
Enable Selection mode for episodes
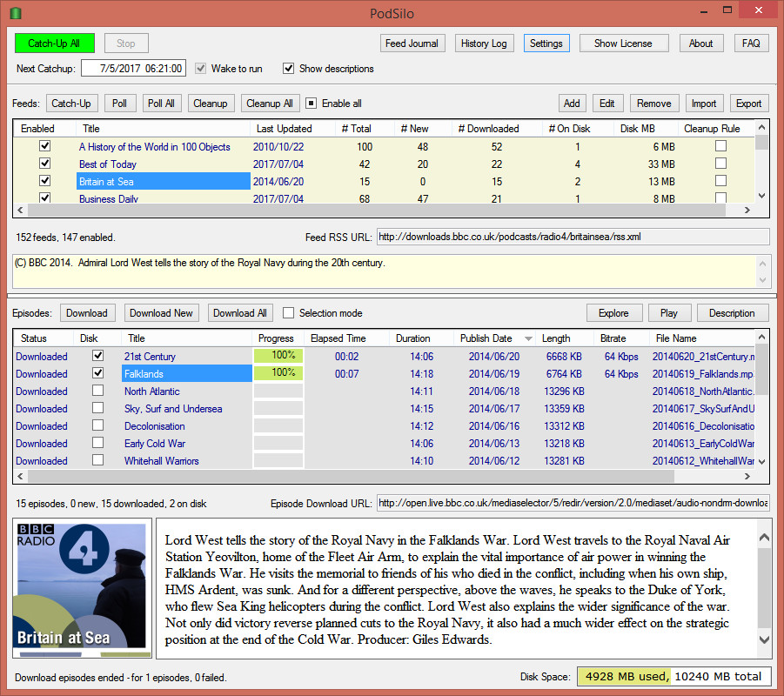tap(289, 313)
